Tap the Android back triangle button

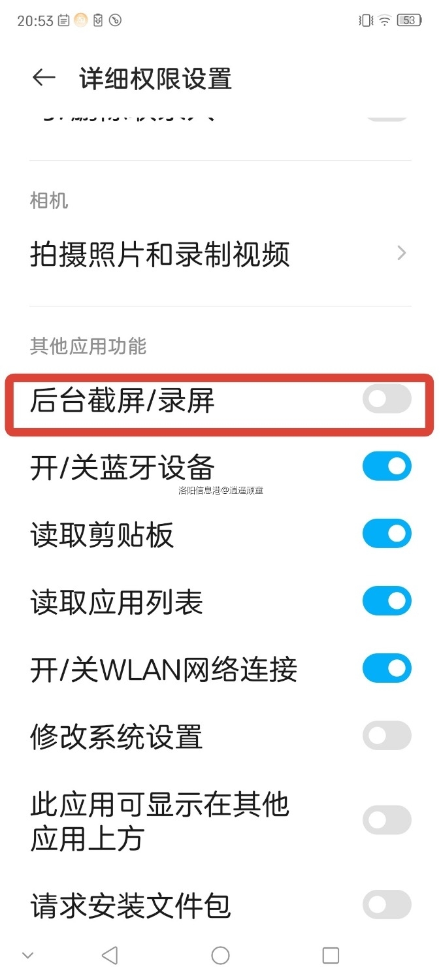[x=110, y=956]
